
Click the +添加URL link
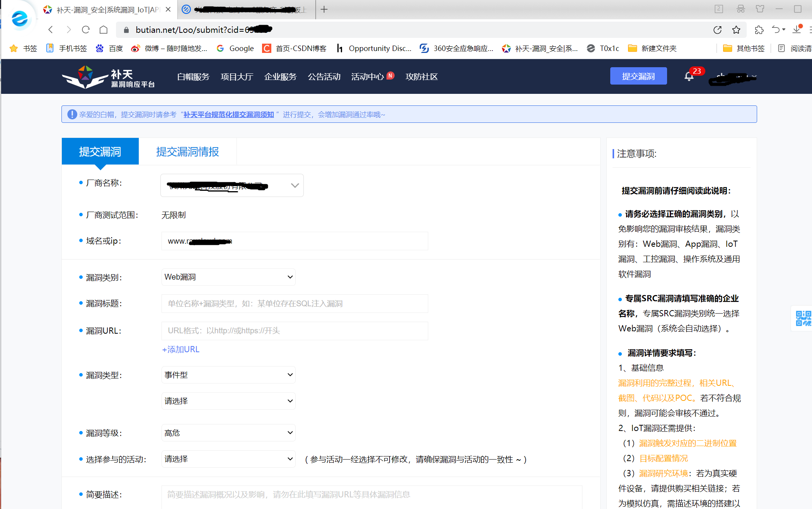181,349
